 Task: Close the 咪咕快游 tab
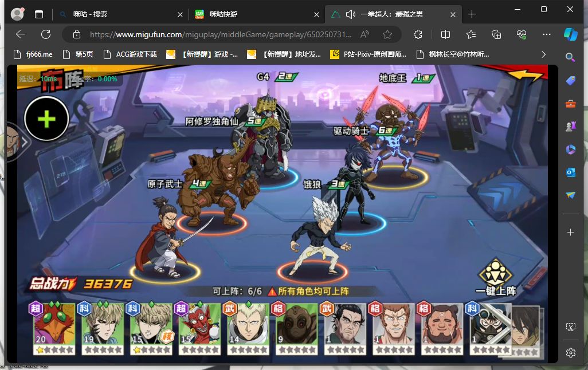coord(316,15)
